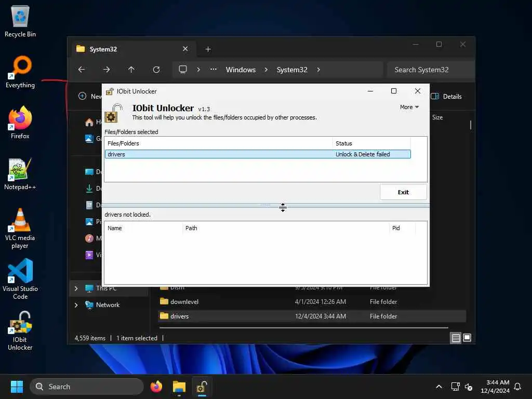Click the Status column header
This screenshot has height=399, width=532.
pos(371,143)
